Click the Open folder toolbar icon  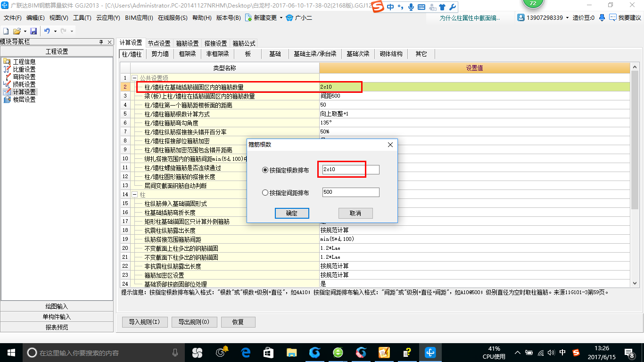(x=17, y=31)
